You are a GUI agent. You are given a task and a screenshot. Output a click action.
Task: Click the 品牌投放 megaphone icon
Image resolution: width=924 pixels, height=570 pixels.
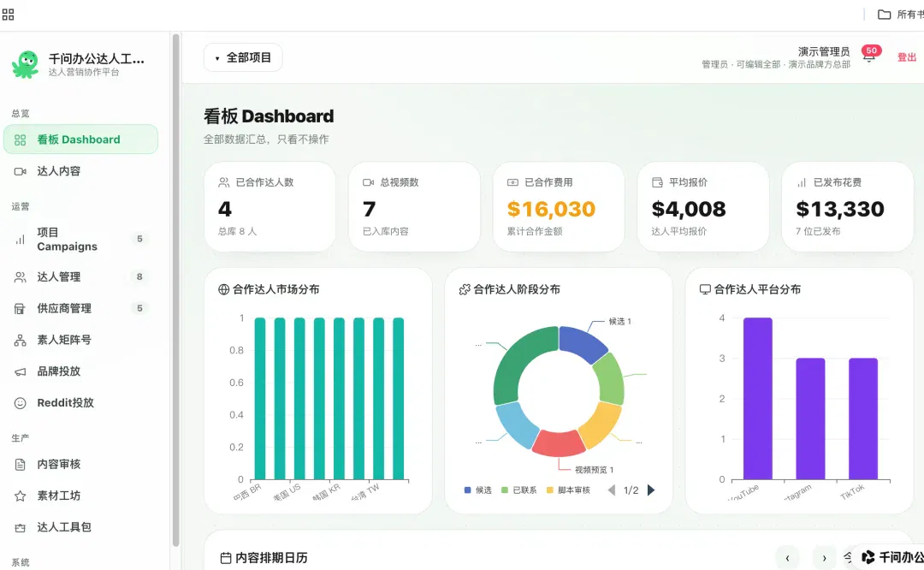tap(20, 372)
